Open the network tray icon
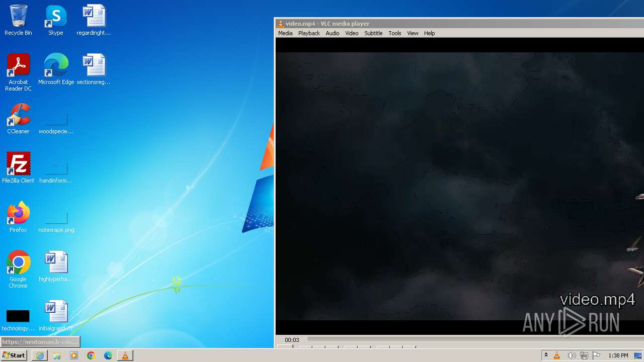Screen dimensions: 644x362 point(584,355)
